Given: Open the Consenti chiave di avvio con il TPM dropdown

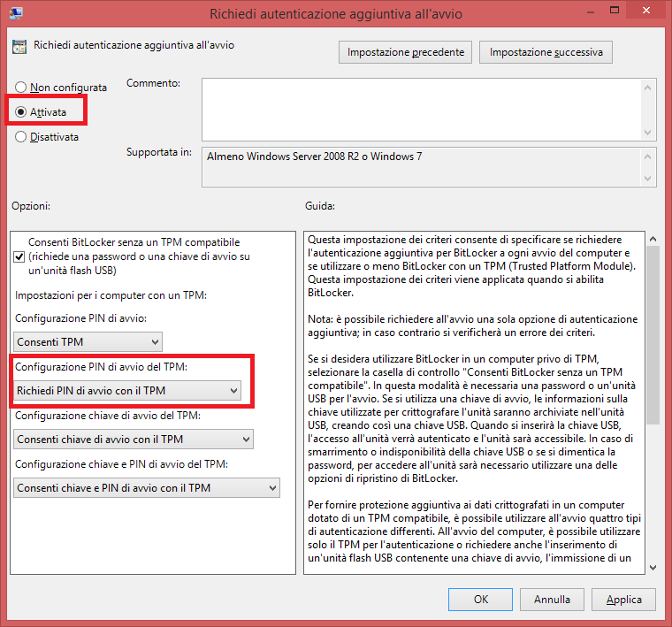Looking at the screenshot, I should click(134, 440).
